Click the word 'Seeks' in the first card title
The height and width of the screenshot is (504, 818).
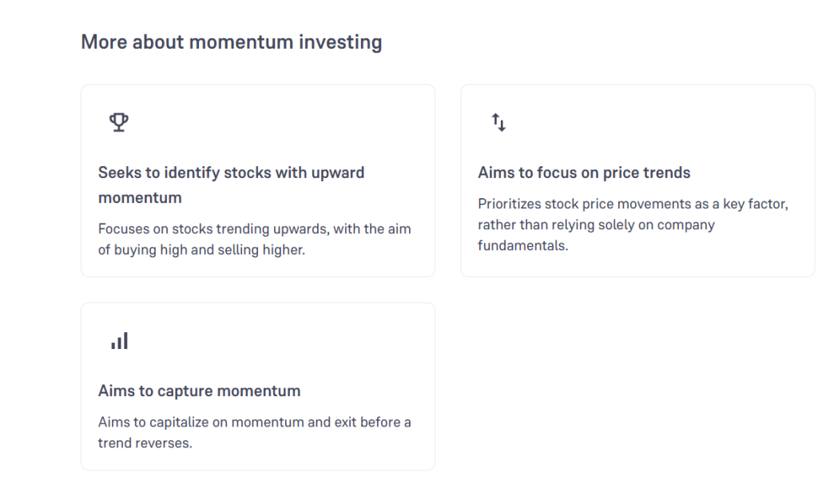118,173
